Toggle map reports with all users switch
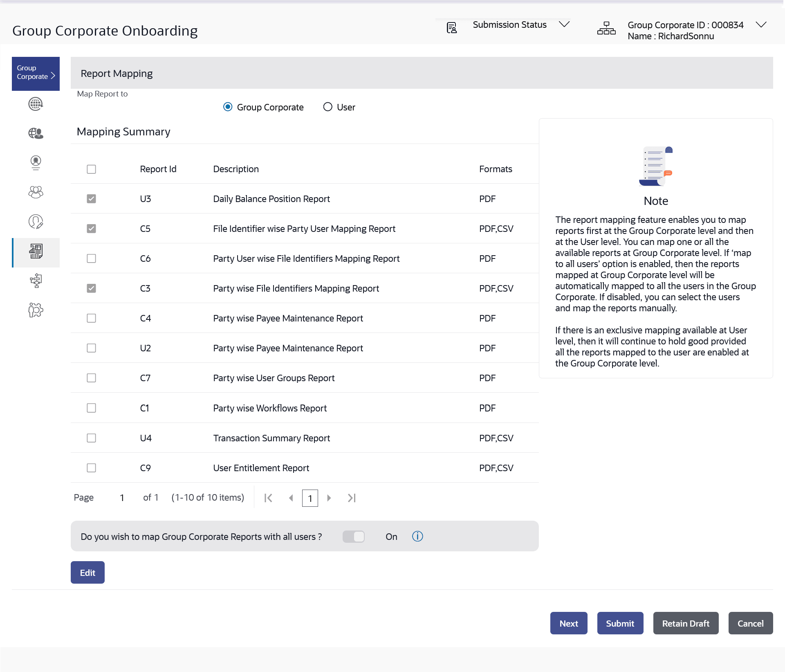This screenshot has height=672, width=785. [x=354, y=536]
